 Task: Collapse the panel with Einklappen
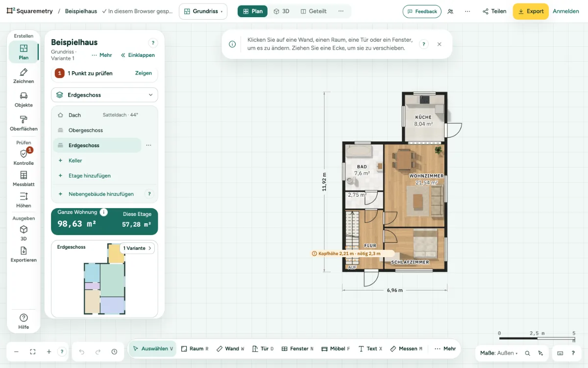tap(138, 55)
